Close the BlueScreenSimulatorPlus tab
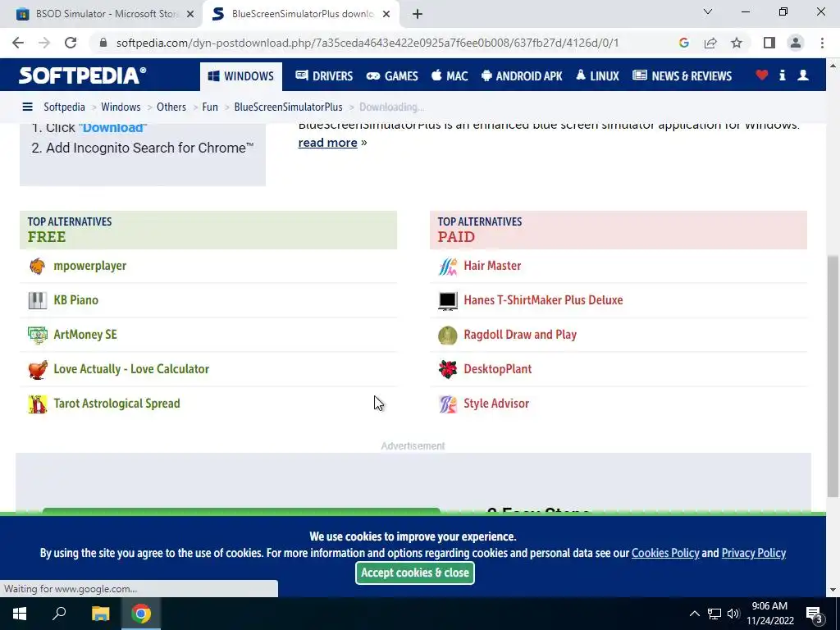 386,14
